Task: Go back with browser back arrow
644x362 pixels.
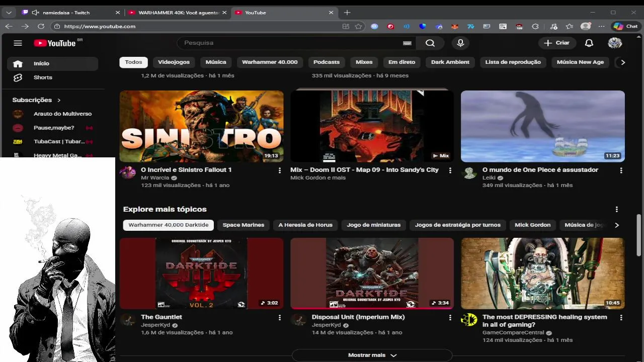Action: 9,26
